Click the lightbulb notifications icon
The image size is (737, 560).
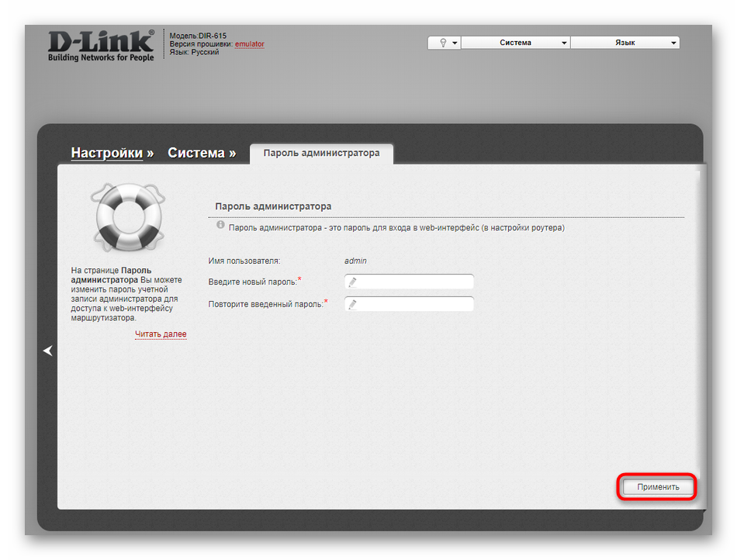tap(443, 43)
